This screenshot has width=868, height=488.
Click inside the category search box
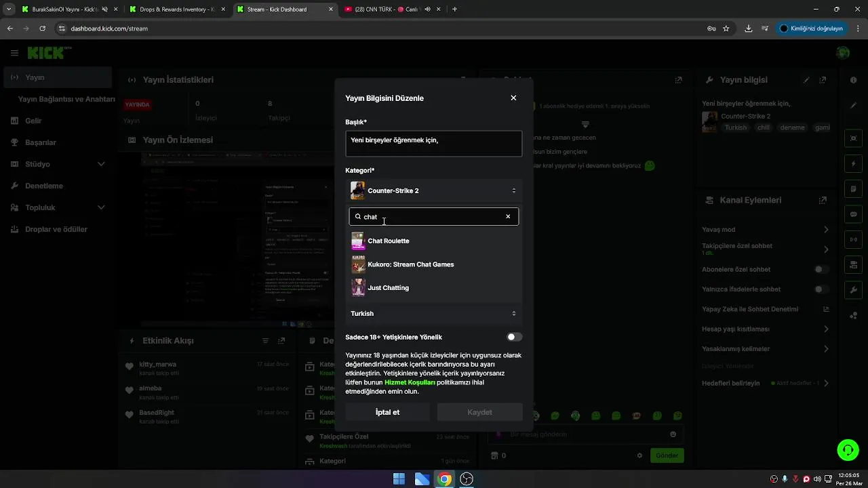[434, 217]
